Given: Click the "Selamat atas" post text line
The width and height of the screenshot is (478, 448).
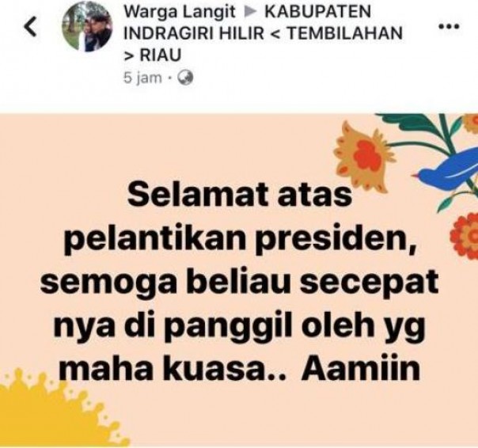Looking at the screenshot, I should click(240, 194).
